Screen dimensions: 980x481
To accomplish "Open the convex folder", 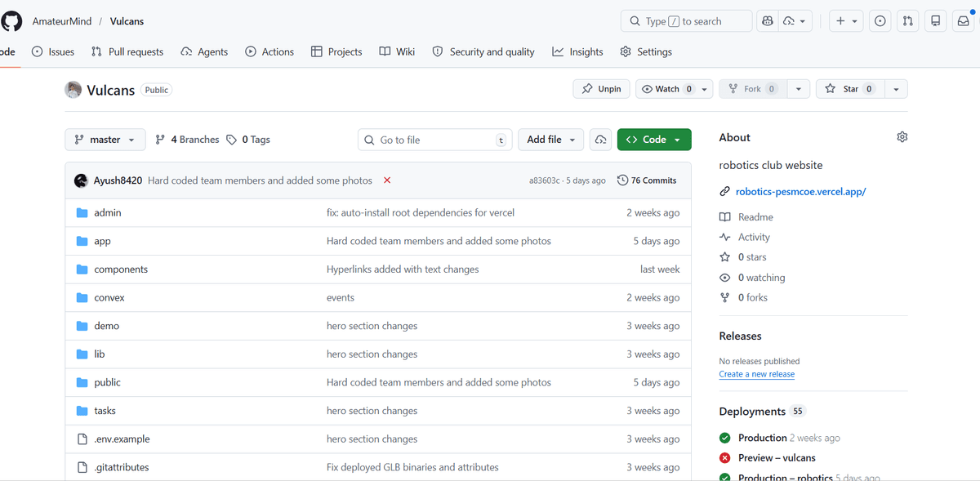I will tap(109, 298).
